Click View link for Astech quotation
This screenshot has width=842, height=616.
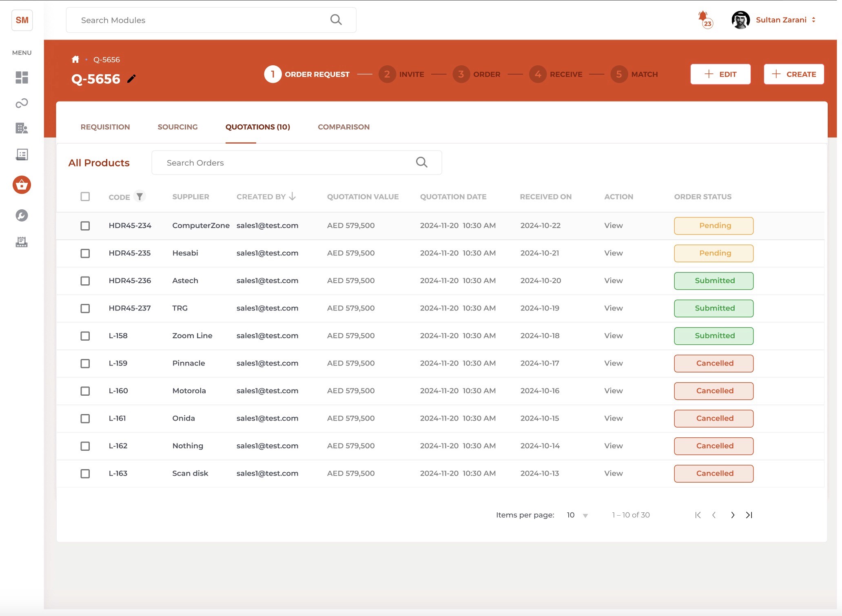click(x=613, y=281)
